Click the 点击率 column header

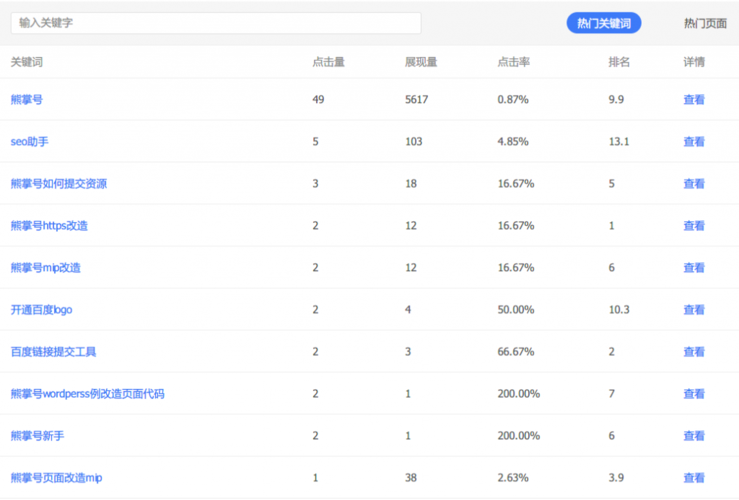[514, 62]
